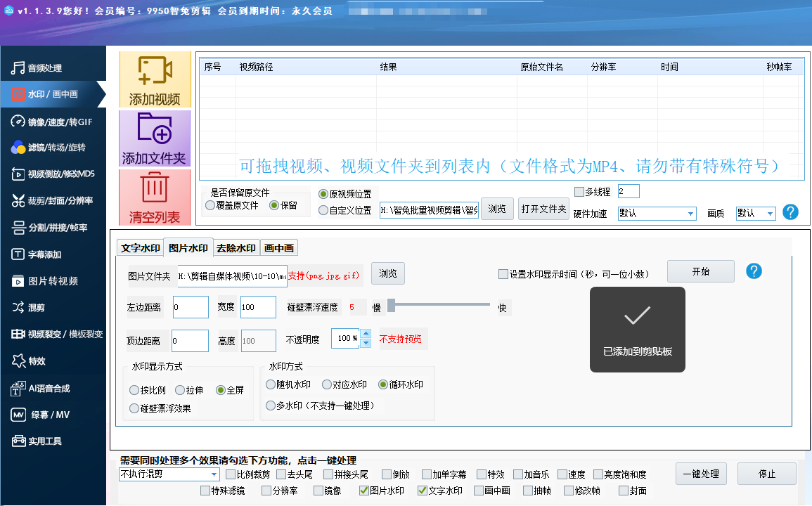812x506 pixels.
Task: Open 字幕添加 subtitle item in sidebar
Action: click(44, 254)
